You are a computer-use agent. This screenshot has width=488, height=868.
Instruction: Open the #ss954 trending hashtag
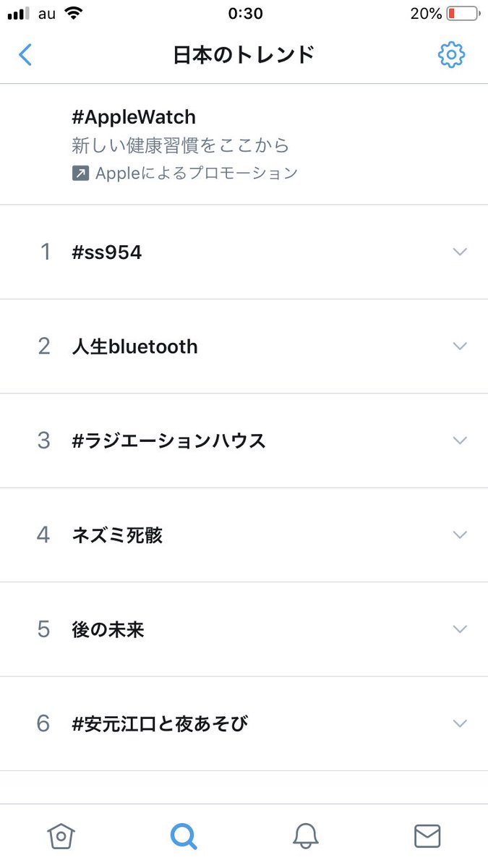click(107, 252)
